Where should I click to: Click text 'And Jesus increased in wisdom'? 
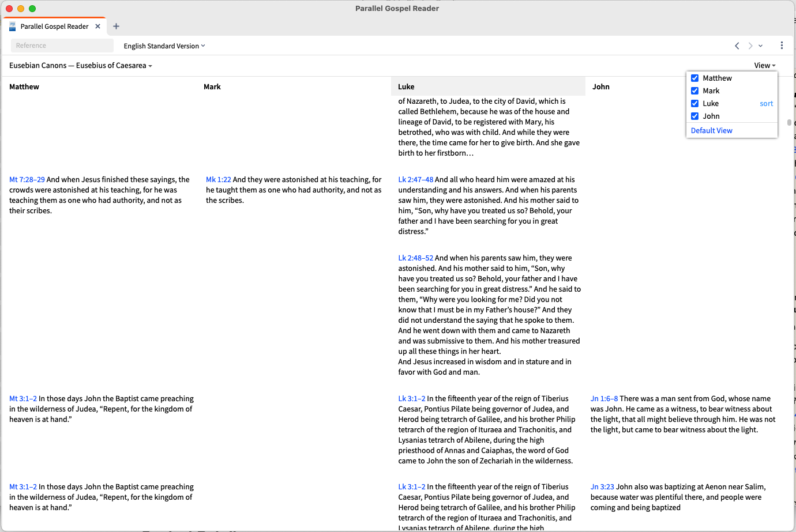point(450,362)
